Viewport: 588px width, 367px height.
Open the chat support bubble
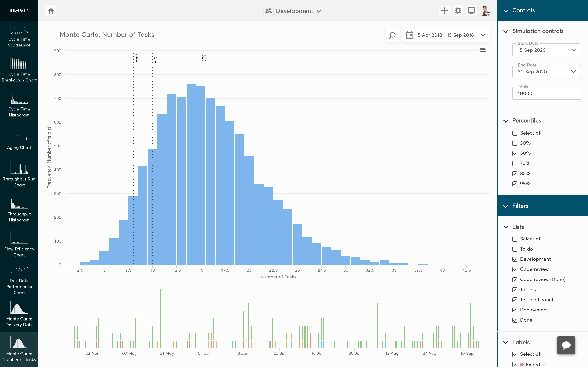[x=566, y=345]
